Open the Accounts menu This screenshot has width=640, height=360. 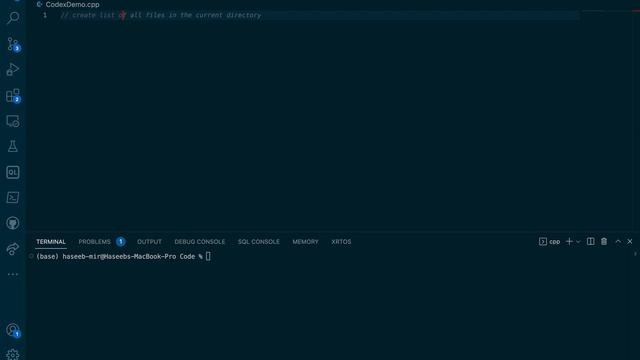coord(13,330)
